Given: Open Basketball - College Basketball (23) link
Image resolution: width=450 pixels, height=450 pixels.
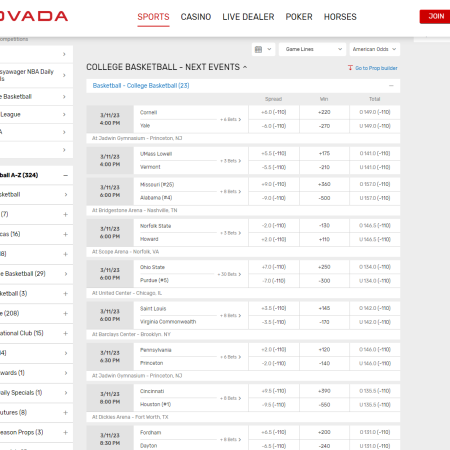Looking at the screenshot, I should tap(141, 86).
